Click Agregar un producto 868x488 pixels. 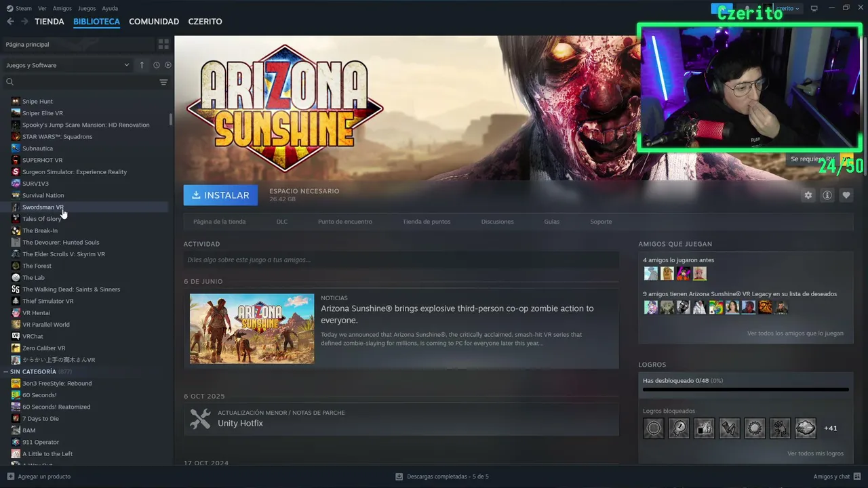click(44, 476)
